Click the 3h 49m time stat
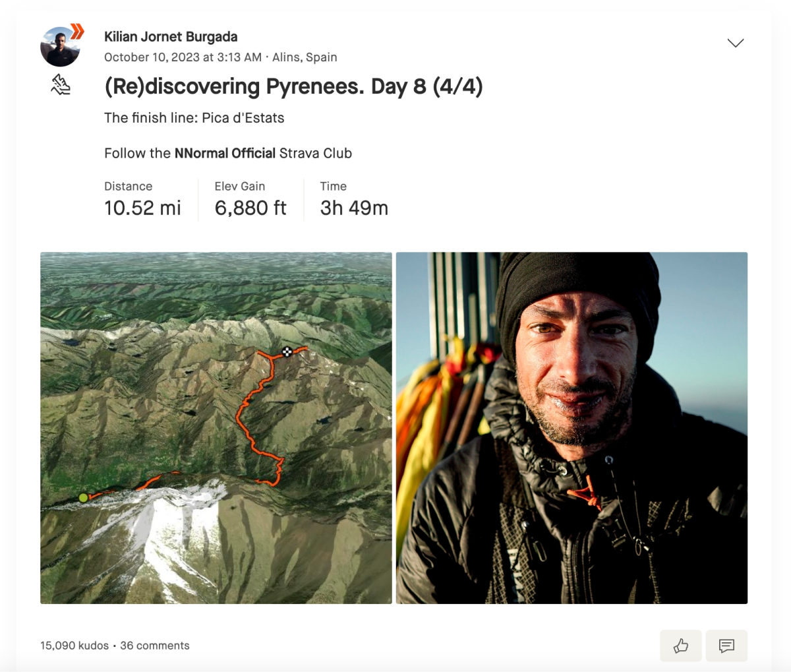 [x=354, y=208]
